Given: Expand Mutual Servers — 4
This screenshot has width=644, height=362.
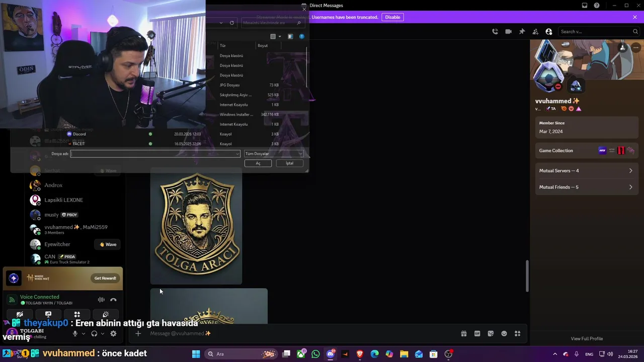Looking at the screenshot, I should point(586,170).
